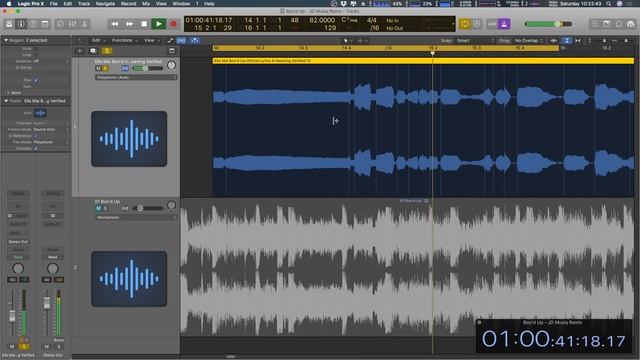640x360 pixels.
Task: Click the blue Catch Playhead button
Action: pos(195,40)
